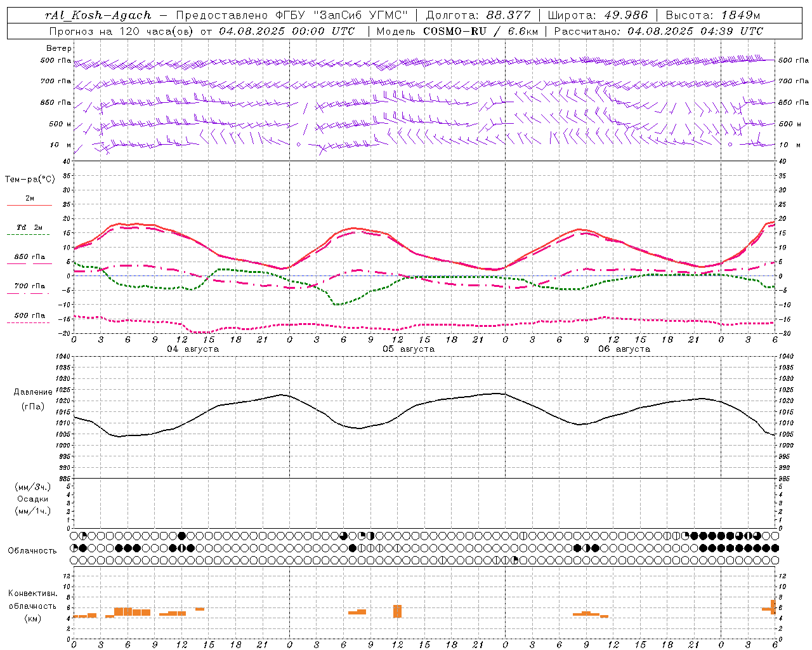
Task: Click the Td 2м legend entry
Action: (29, 227)
